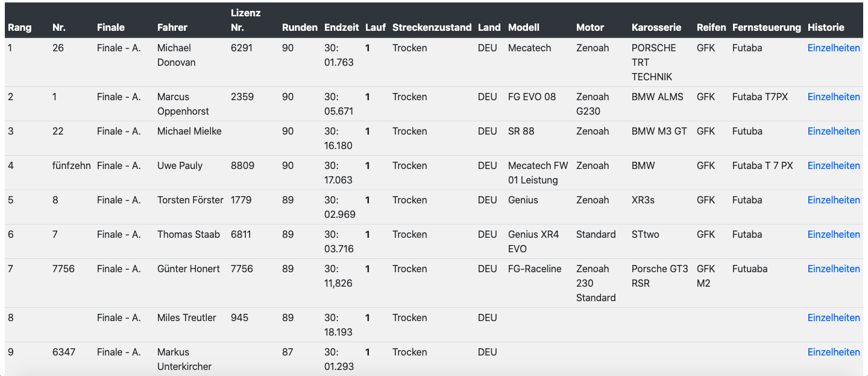Open Einzelheiten link for Uwe Pauly
868x376 pixels.
[834, 166]
